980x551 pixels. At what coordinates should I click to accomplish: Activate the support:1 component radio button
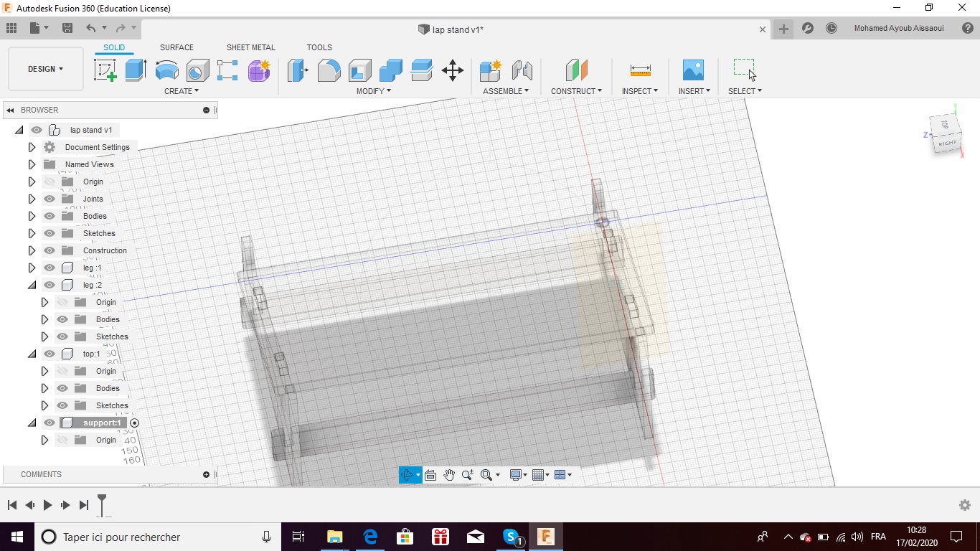134,423
